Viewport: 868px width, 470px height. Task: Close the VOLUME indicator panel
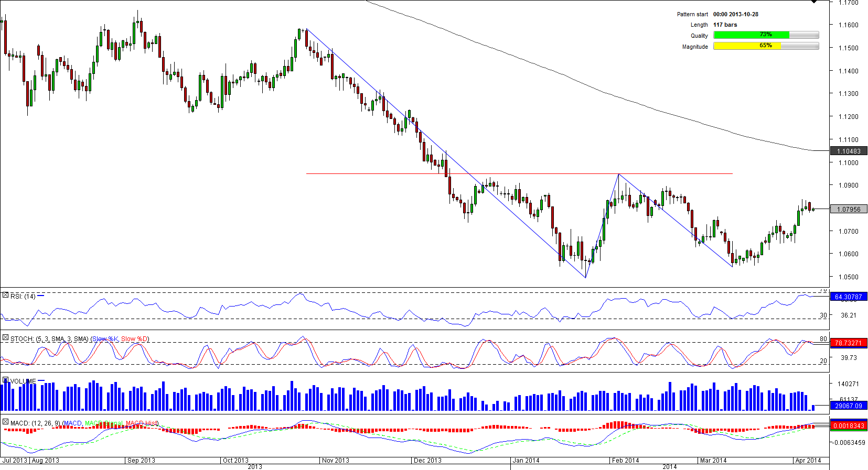pyautogui.click(x=5, y=380)
